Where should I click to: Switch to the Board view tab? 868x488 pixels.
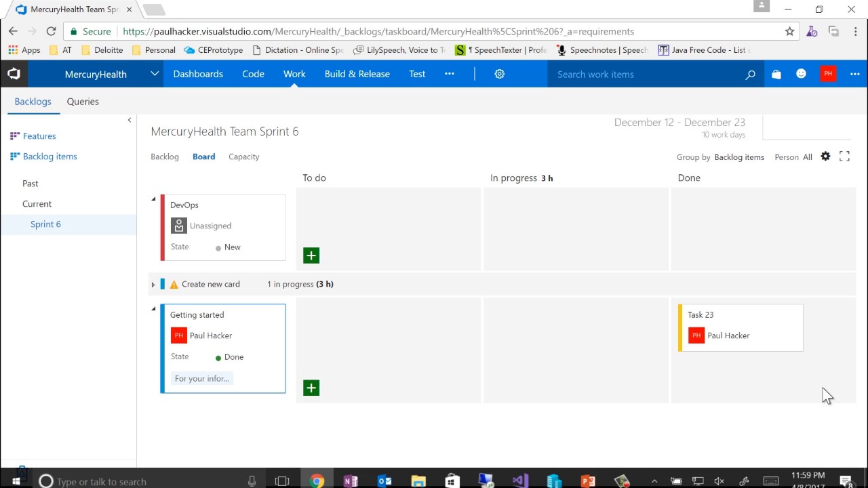[203, 157]
